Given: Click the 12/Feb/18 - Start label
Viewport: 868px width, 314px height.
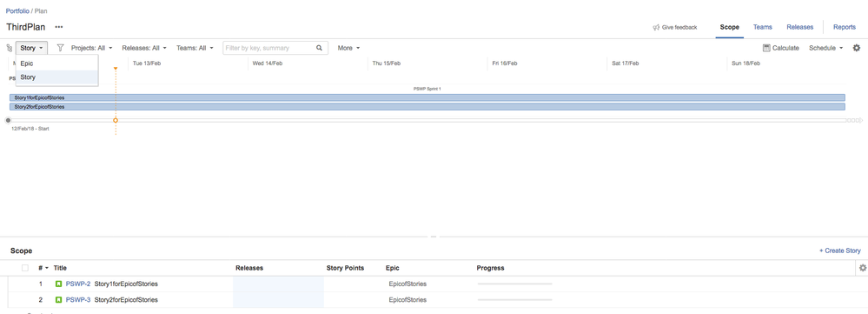Looking at the screenshot, I should tap(30, 129).
